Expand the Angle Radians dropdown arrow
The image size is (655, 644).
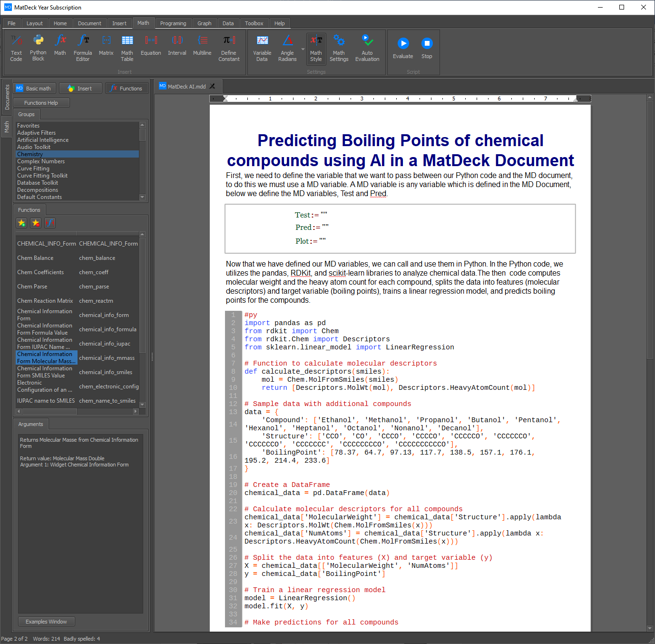tap(303, 49)
